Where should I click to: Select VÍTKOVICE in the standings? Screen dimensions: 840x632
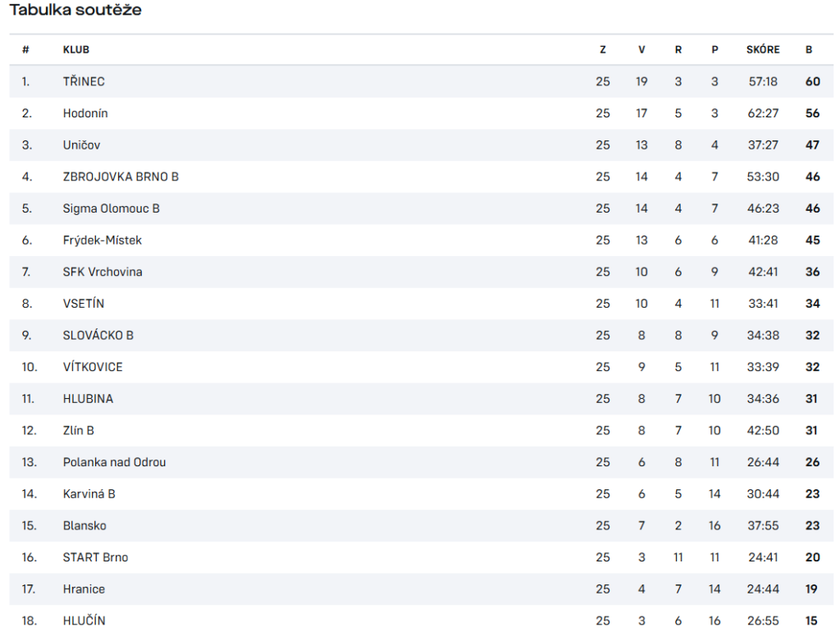point(93,367)
